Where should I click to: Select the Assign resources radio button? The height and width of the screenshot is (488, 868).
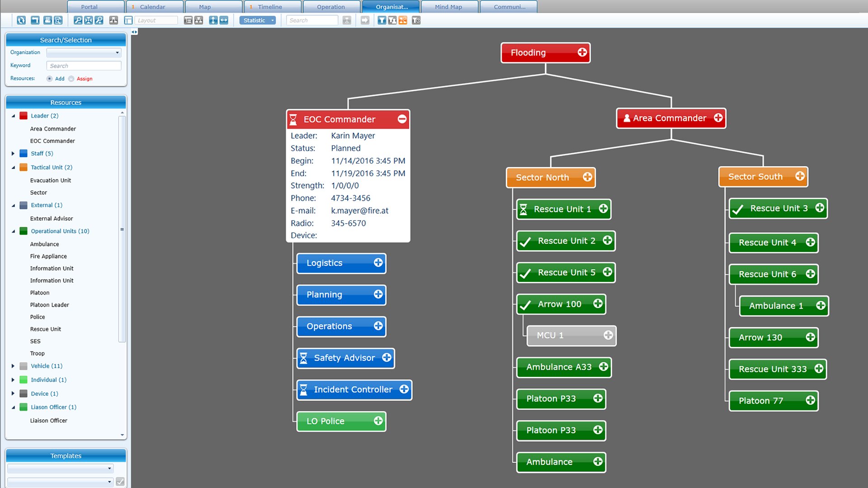pos(71,79)
